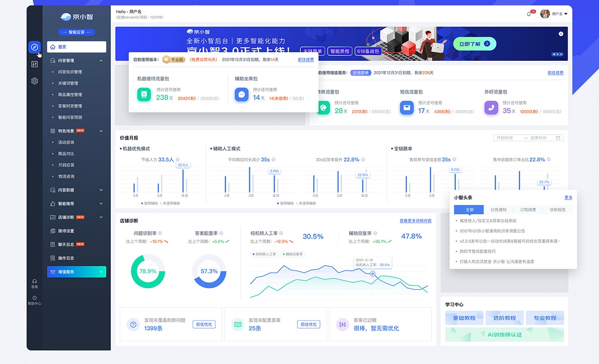Open the 帮助中心 help icon
Viewport: 599px width, 364px height.
(x=34, y=298)
